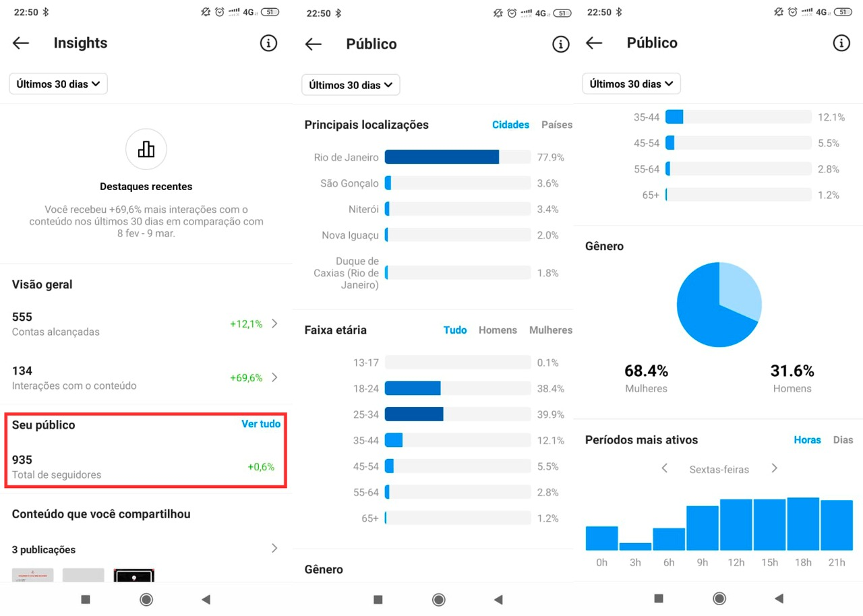Tap Nova Iguaçu city label
The image size is (863, 616).
click(351, 235)
